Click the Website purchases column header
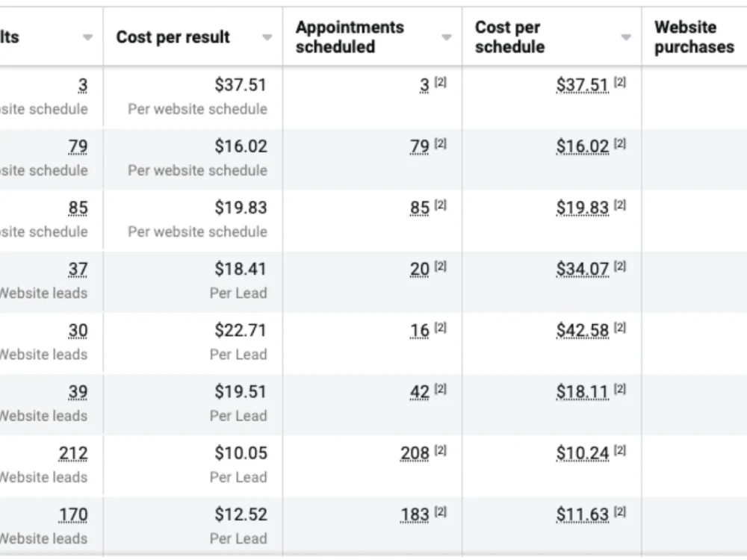Viewport: 747px width, 560px height. click(694, 37)
